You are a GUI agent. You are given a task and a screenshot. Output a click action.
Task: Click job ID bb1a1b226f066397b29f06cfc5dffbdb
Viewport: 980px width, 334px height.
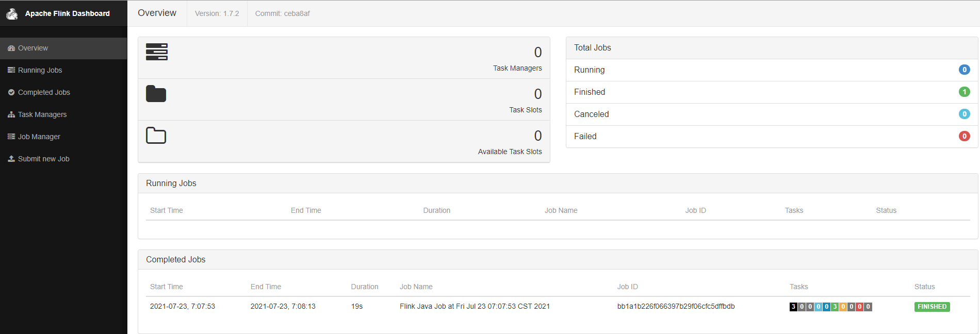point(676,306)
